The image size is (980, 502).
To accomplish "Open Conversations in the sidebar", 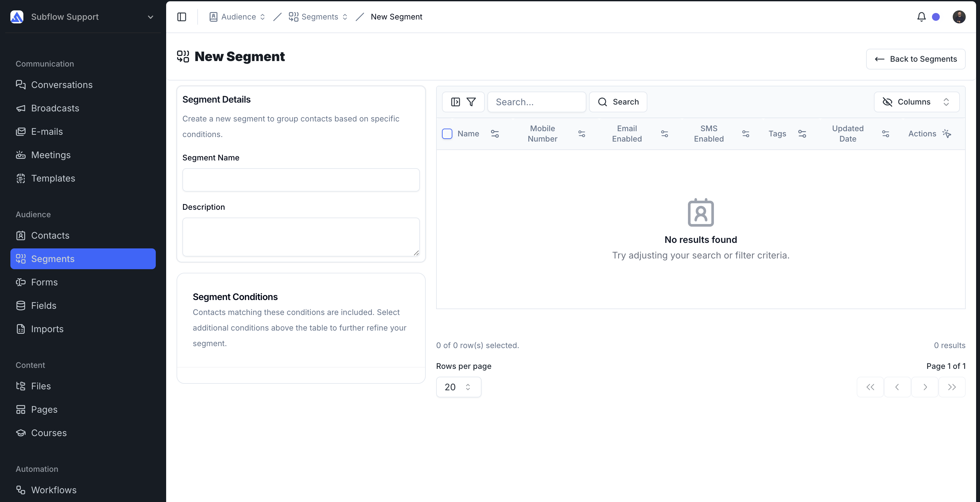I will pos(83,85).
